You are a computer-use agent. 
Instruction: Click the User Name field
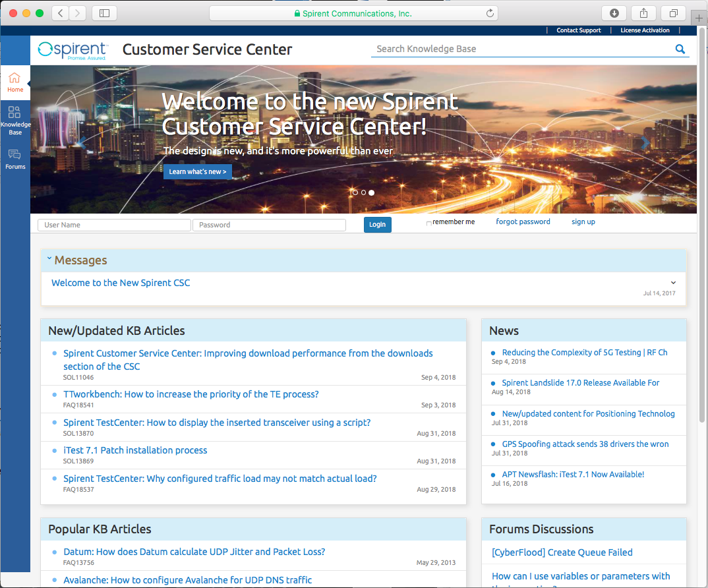coord(114,225)
